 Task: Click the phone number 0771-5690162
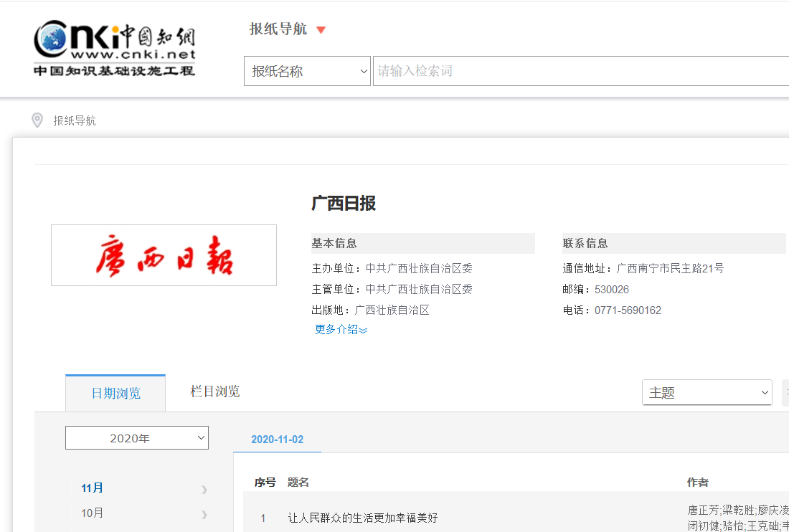[628, 310]
